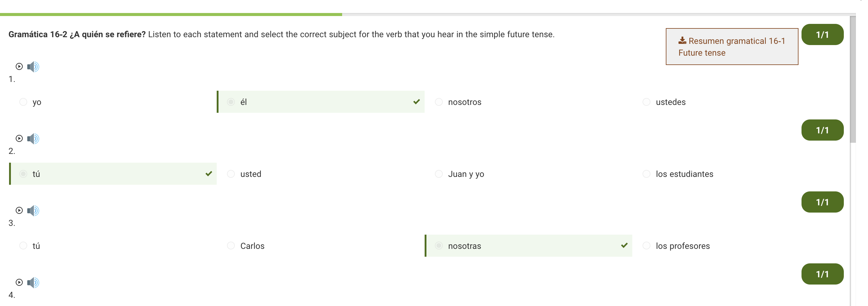Click speaker icon for question 2
Image resolution: width=868 pixels, height=306 pixels.
(33, 138)
